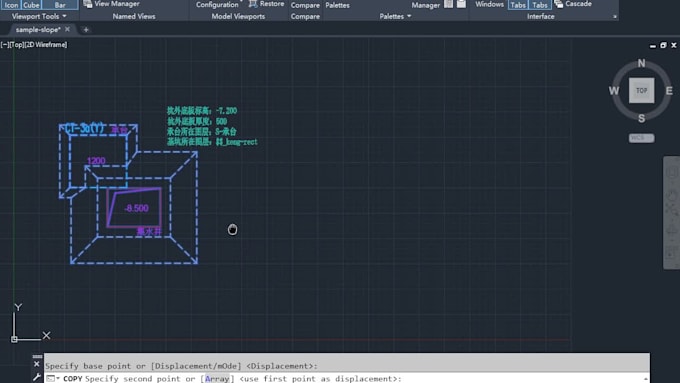Click the Compare button above Compare panel title
The height and width of the screenshot is (383, 680).
[x=305, y=5]
